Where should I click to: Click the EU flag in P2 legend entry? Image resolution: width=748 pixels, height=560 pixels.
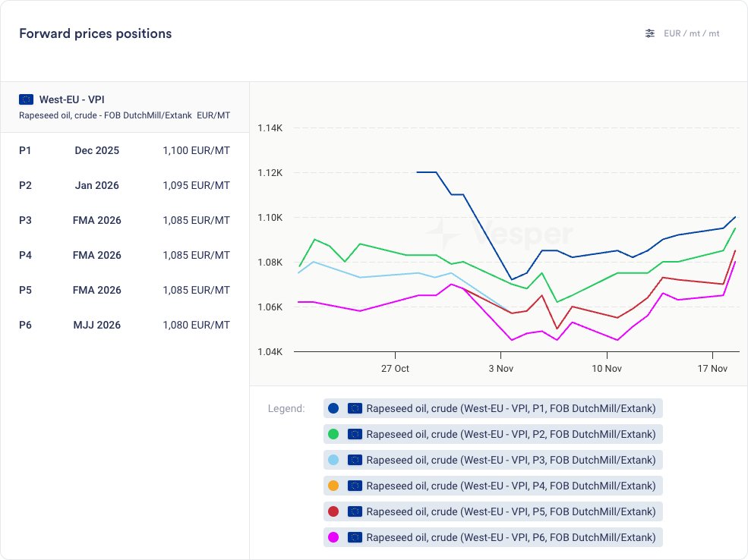354,434
